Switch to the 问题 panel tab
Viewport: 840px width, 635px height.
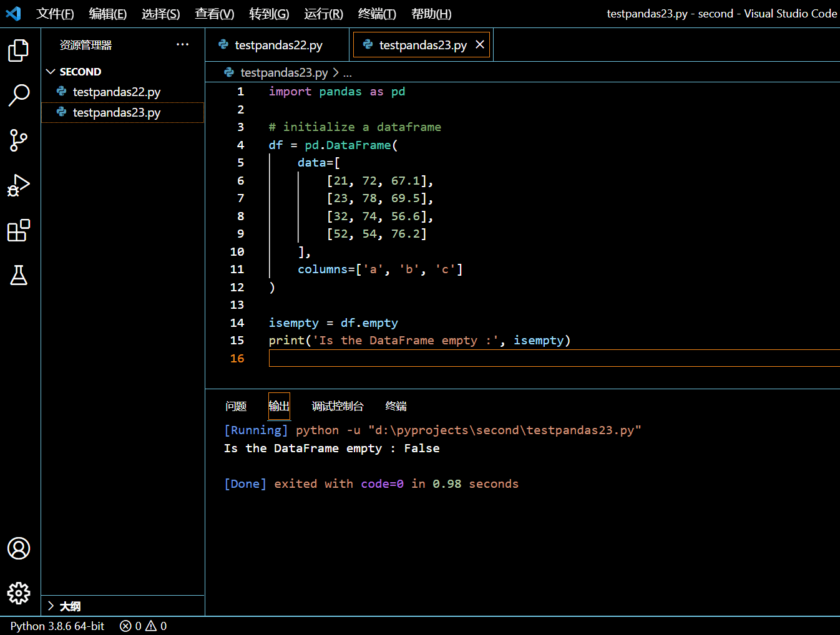coord(236,406)
